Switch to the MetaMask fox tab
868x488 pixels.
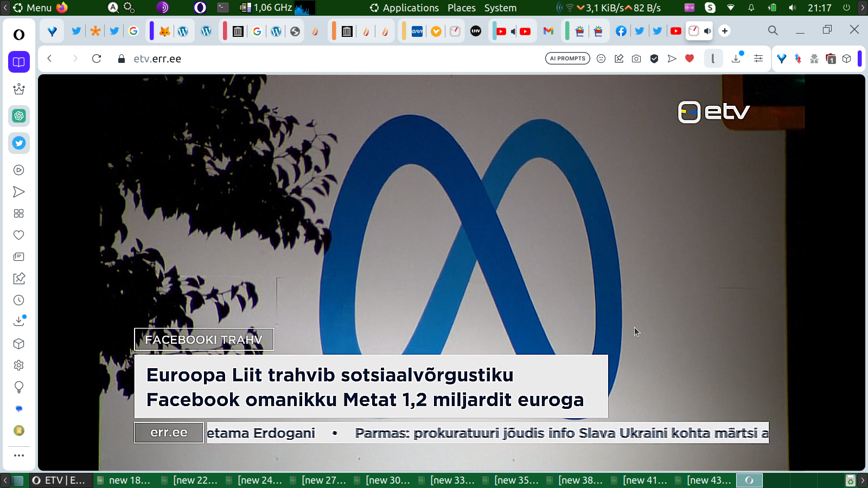click(x=165, y=31)
